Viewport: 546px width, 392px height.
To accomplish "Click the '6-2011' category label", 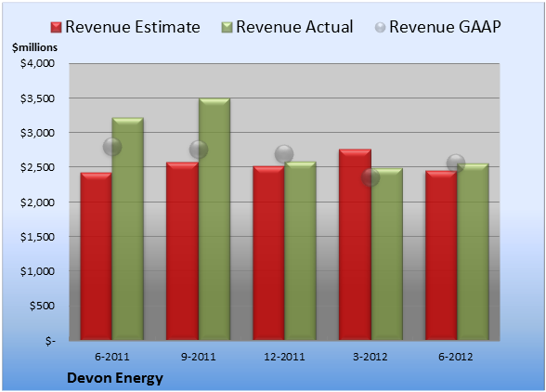I will 112,357.
